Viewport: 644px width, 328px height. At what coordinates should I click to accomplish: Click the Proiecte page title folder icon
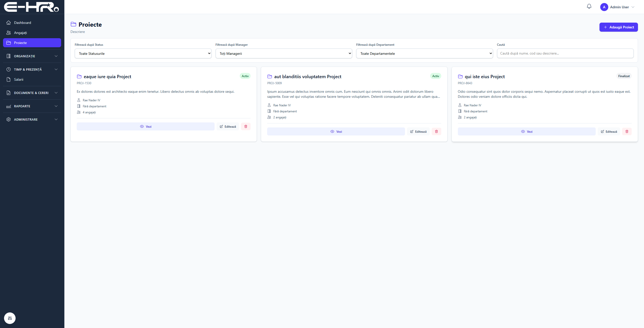(x=73, y=24)
